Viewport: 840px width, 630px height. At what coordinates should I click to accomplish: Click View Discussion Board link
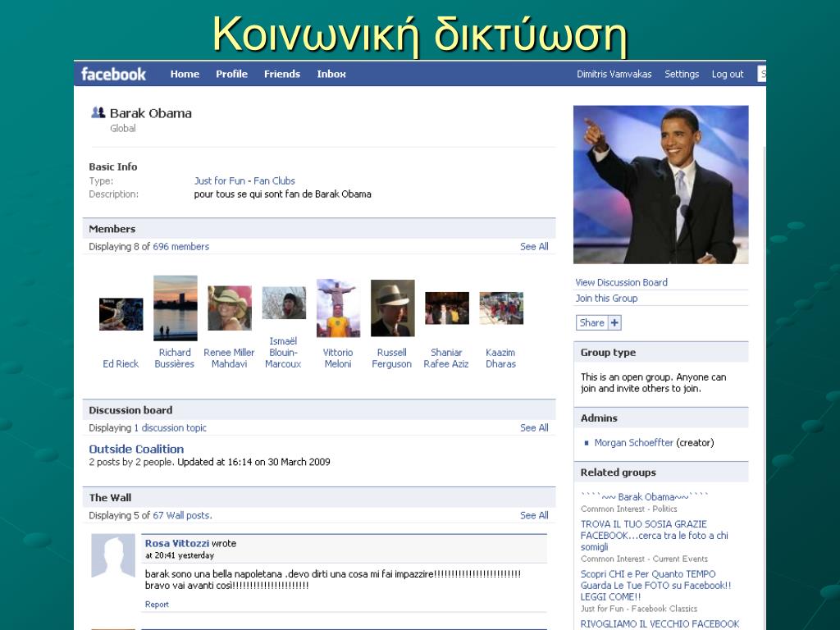point(622,282)
